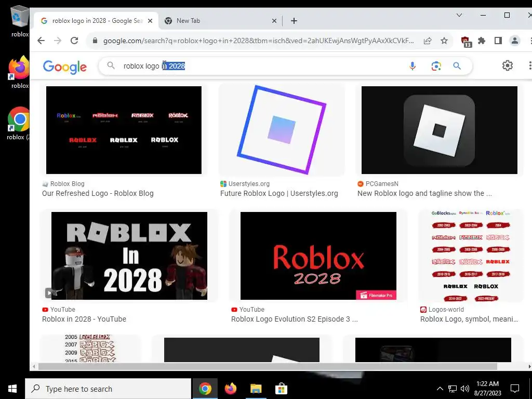
Task: Open Our Refreshed Logo Roblox Blog thumbnail
Action: point(124,130)
